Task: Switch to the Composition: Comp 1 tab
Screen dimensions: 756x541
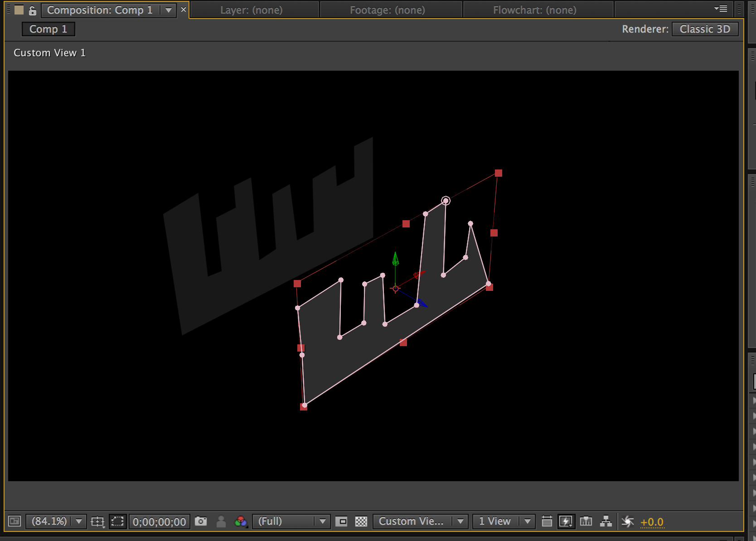Action: point(100,10)
